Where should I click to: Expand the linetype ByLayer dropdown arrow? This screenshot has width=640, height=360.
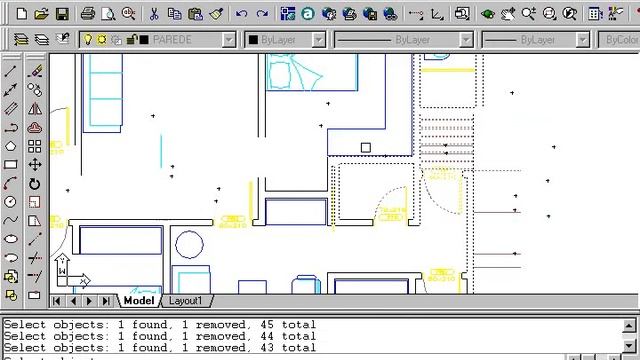click(x=466, y=40)
